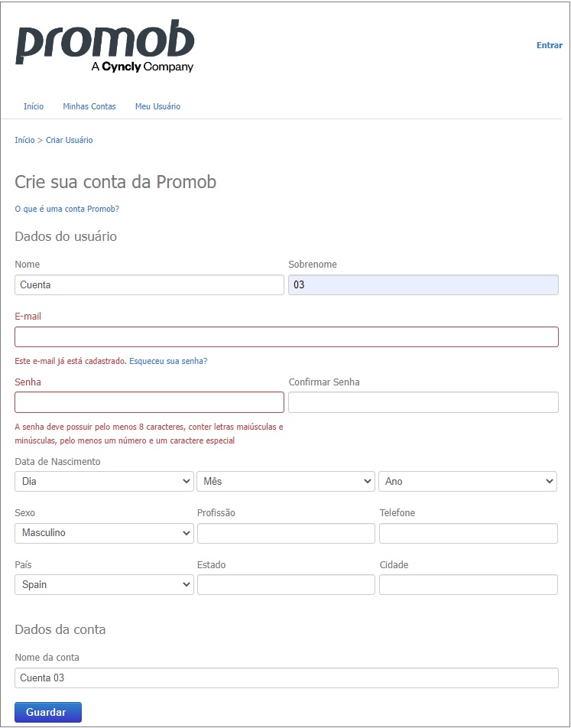Click the Início breadcrumb link
Viewport: 571px width, 728px height.
[24, 140]
